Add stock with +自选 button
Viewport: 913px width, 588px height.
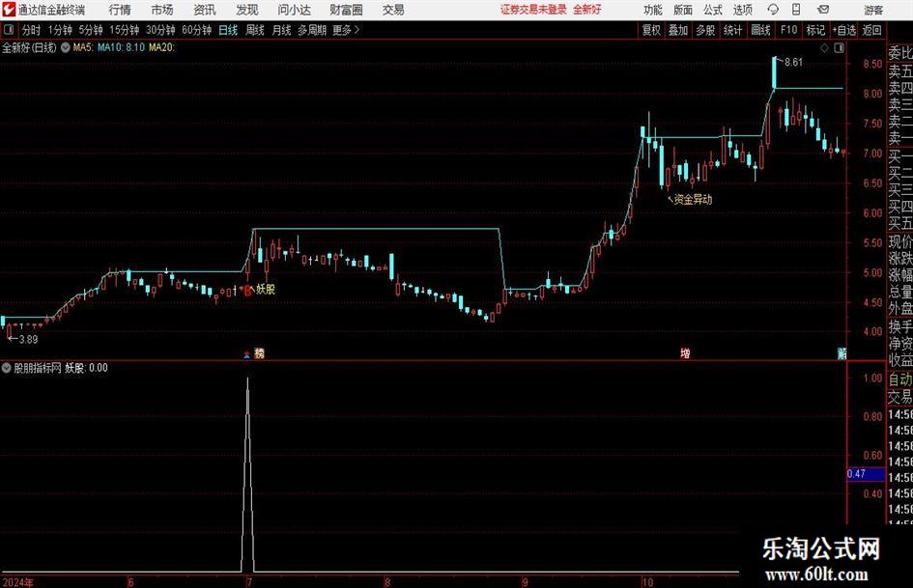[844, 30]
